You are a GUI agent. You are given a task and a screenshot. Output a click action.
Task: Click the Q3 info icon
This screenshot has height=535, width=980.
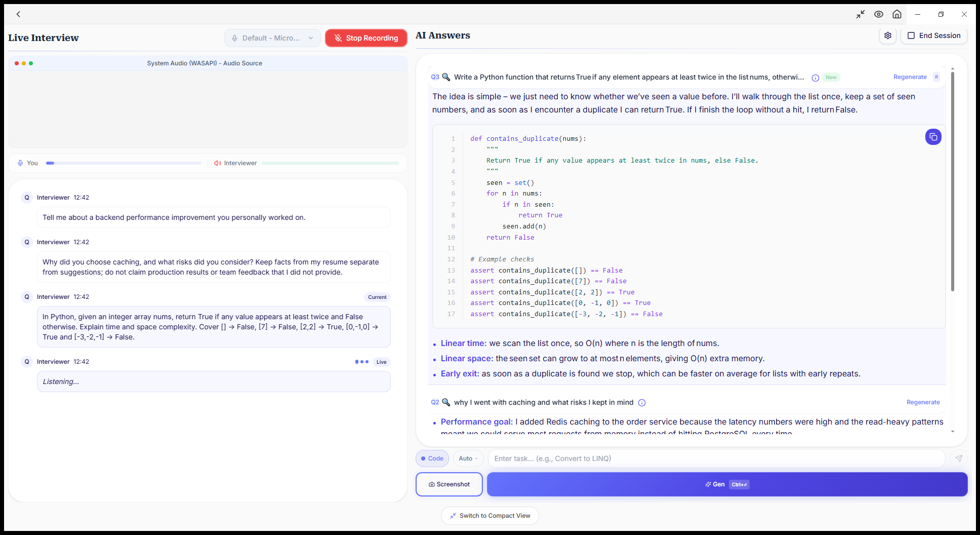point(815,78)
